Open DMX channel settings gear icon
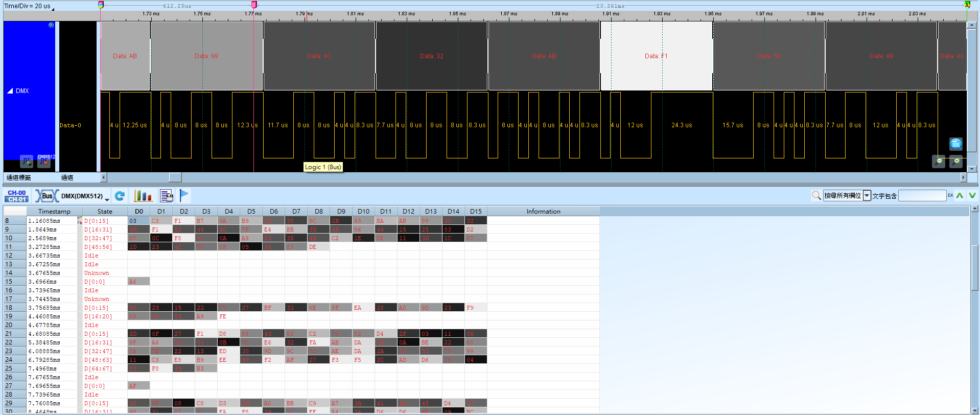Viewport: 980px width, 415px height. [51, 25]
